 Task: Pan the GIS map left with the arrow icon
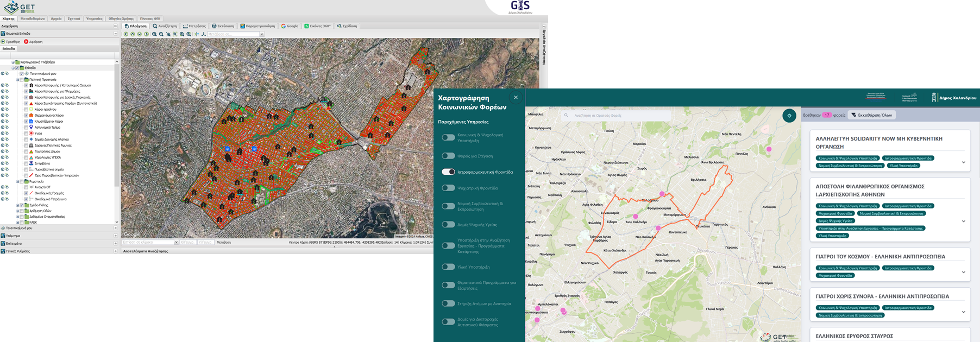tap(126, 34)
